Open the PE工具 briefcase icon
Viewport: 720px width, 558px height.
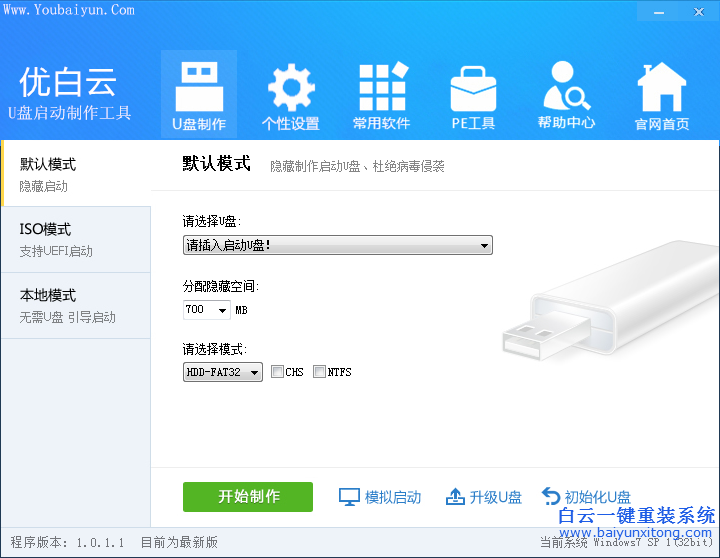click(x=473, y=90)
